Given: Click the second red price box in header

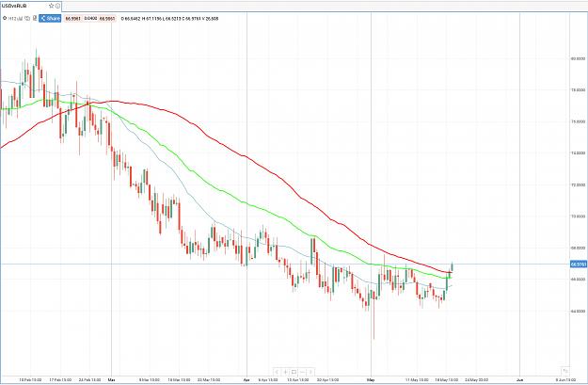Looking at the screenshot, I should coord(107,19).
